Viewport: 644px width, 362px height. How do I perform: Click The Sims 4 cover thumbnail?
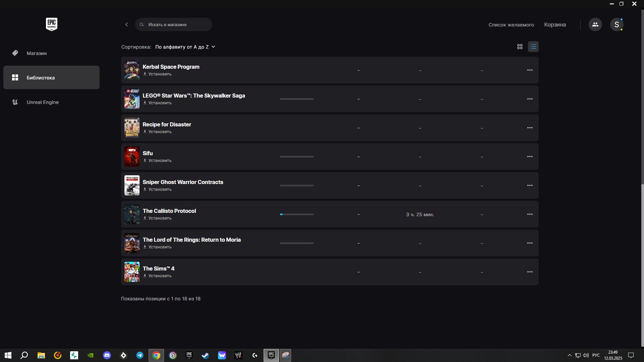point(132,272)
